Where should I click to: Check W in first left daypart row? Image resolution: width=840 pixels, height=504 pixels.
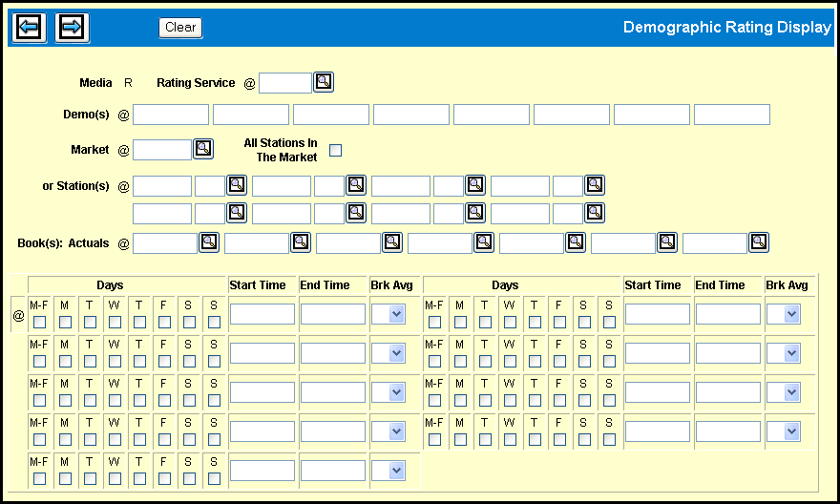(x=115, y=322)
